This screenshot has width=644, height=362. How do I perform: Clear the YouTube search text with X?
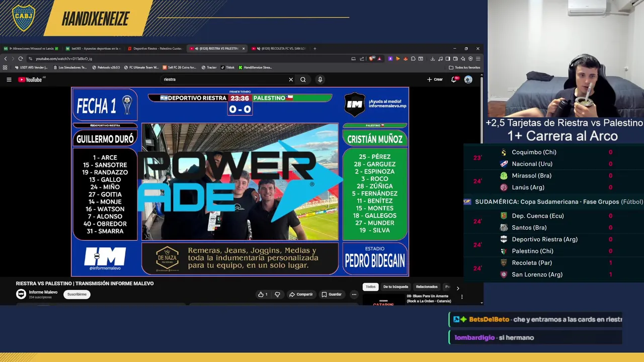pos(291,79)
